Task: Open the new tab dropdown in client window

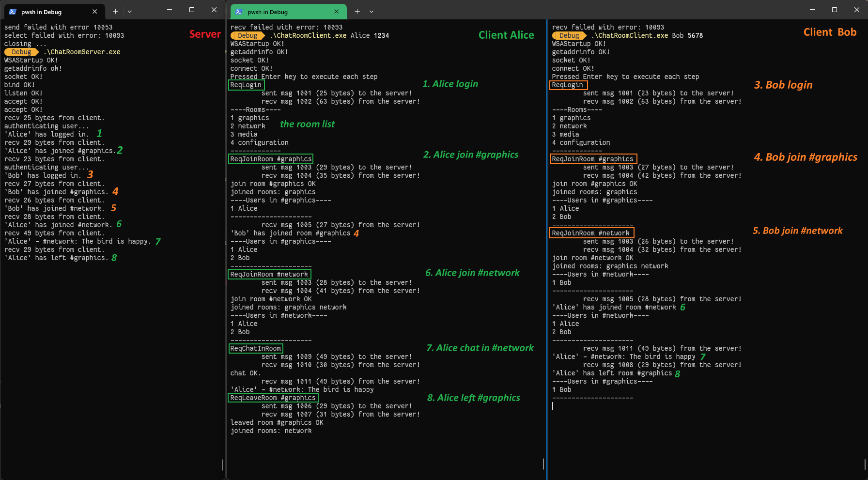Action: click(372, 12)
